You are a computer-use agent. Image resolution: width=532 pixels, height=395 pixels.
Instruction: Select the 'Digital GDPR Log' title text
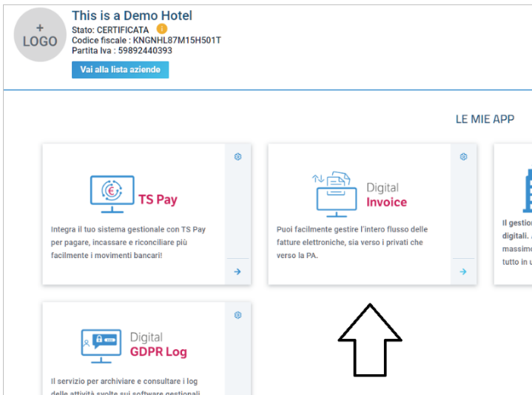[158, 345]
